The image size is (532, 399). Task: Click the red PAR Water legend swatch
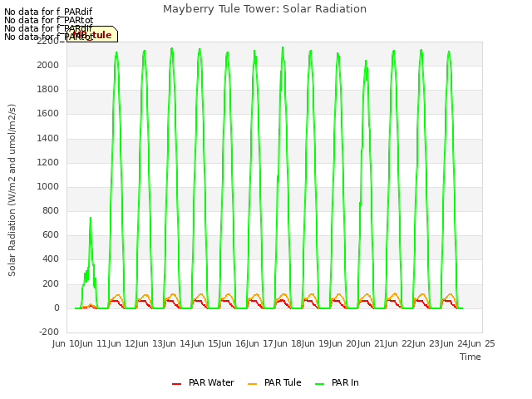pos(176,384)
